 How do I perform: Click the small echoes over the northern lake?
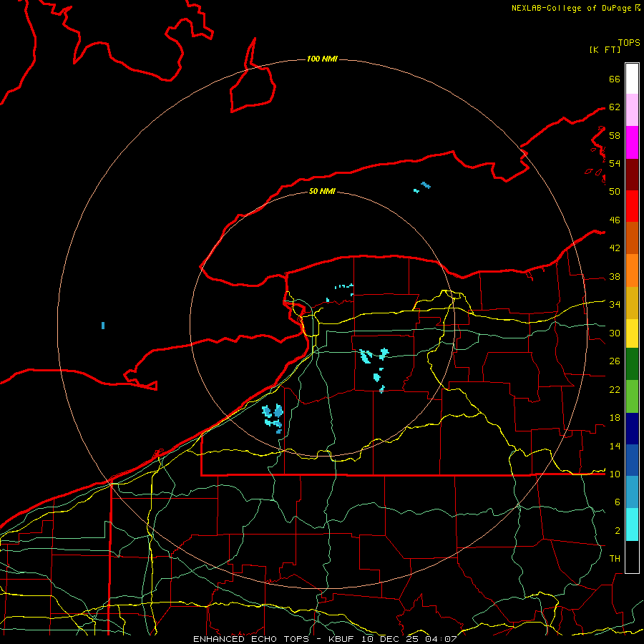click(422, 187)
